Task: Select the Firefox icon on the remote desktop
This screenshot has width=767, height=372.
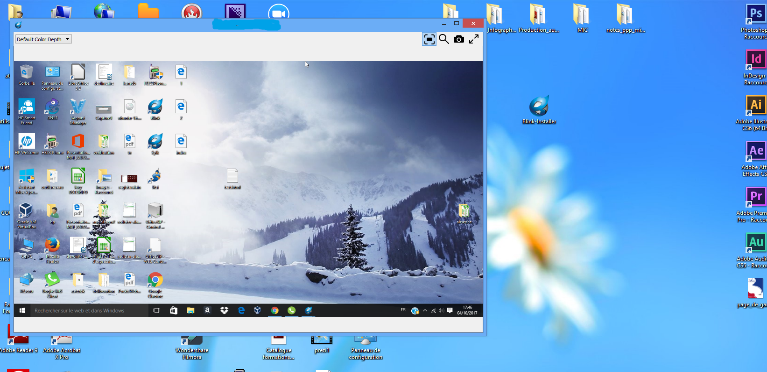Action: tap(52, 248)
